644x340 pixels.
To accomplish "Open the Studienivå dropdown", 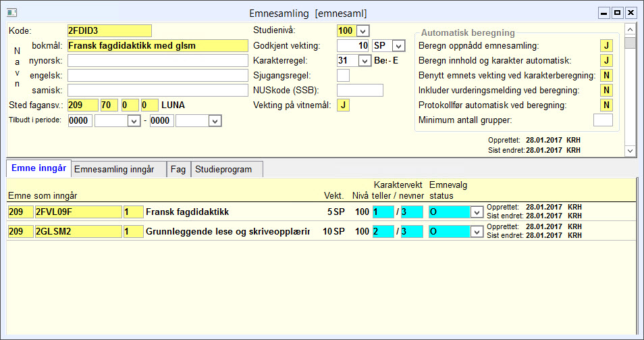I will pos(363,31).
